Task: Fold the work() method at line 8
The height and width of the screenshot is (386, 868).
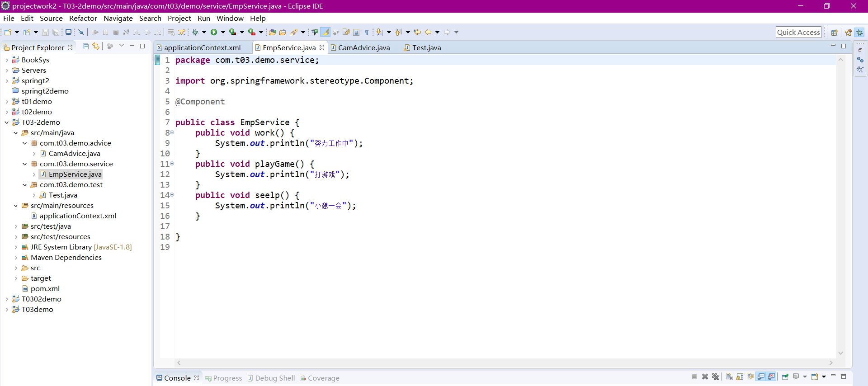Action: coord(172,132)
